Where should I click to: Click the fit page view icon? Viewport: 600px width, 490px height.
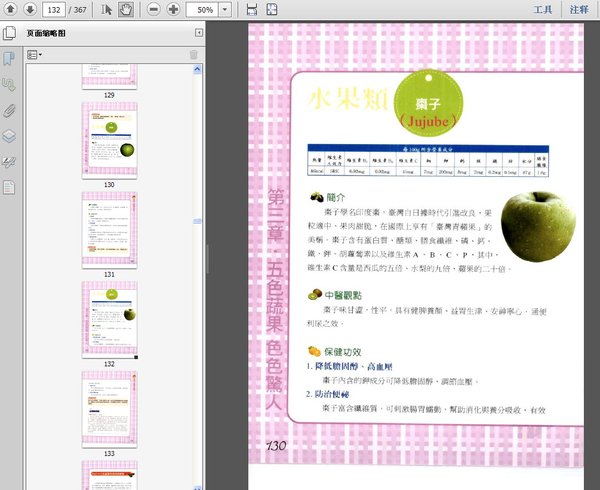[x=272, y=9]
